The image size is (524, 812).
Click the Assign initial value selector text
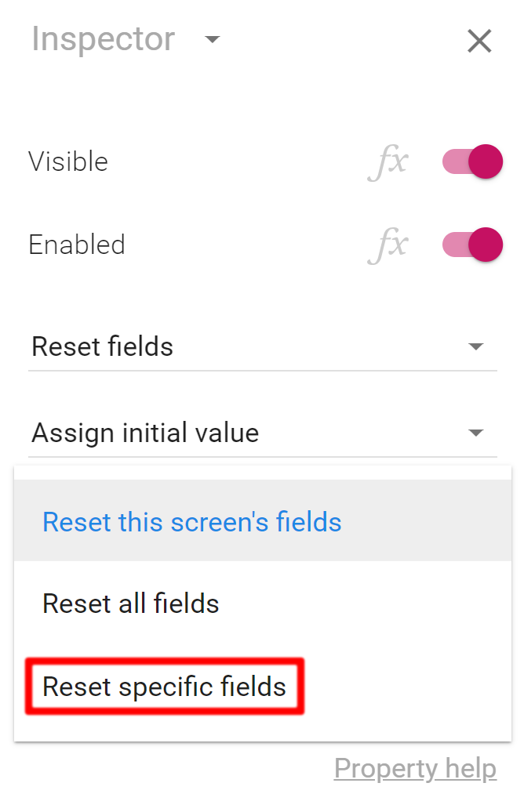coord(145,433)
